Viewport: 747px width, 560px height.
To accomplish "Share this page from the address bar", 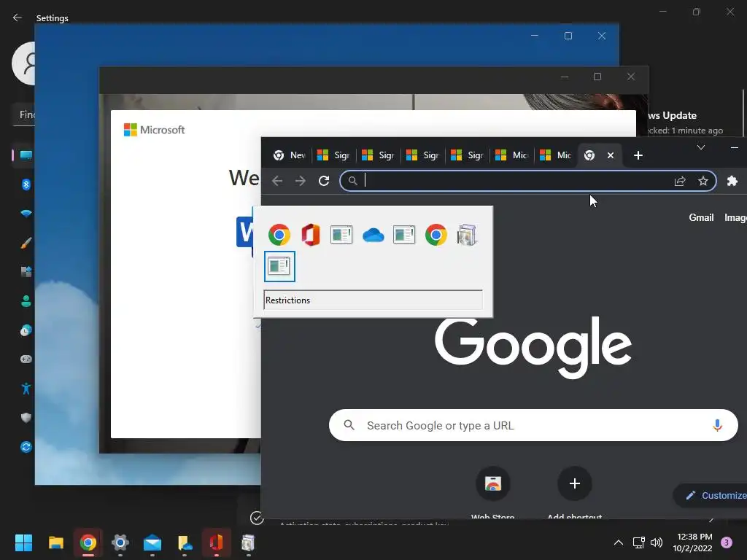I will [x=680, y=181].
